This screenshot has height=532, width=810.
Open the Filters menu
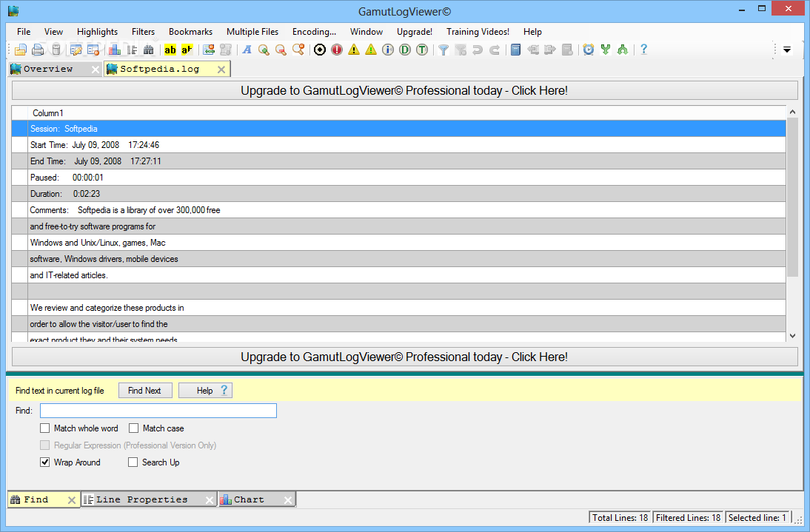pos(143,32)
